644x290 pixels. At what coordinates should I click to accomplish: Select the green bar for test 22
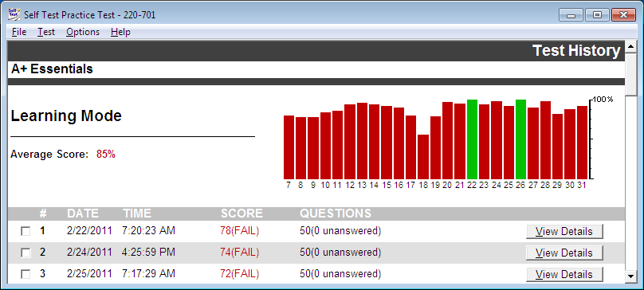pyautogui.click(x=472, y=139)
